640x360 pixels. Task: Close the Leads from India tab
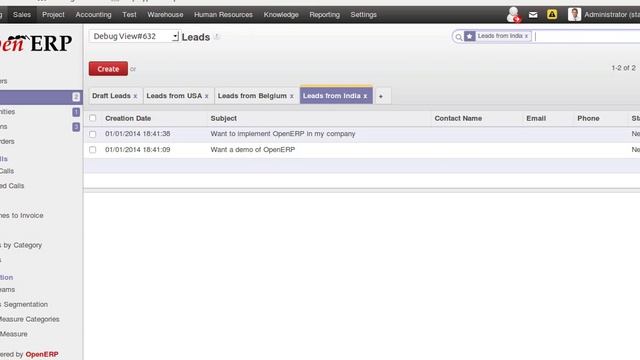click(x=365, y=96)
